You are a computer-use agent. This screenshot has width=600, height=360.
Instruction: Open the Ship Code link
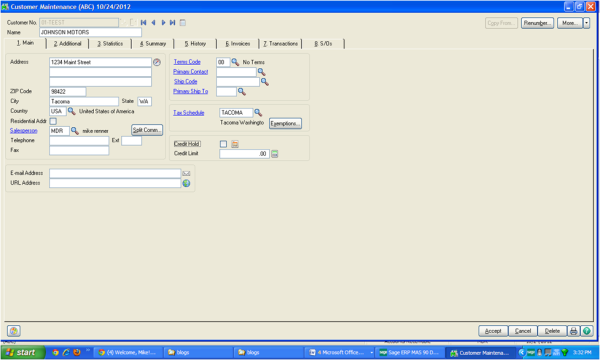(186, 81)
